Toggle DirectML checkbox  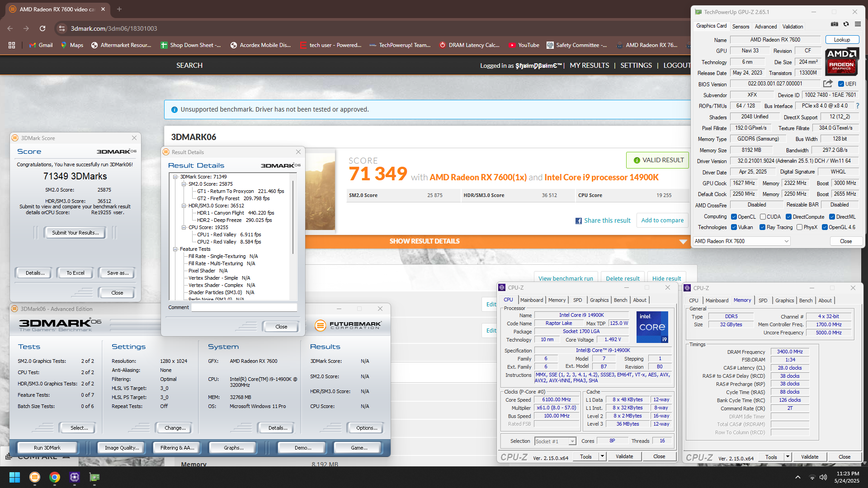coord(832,217)
